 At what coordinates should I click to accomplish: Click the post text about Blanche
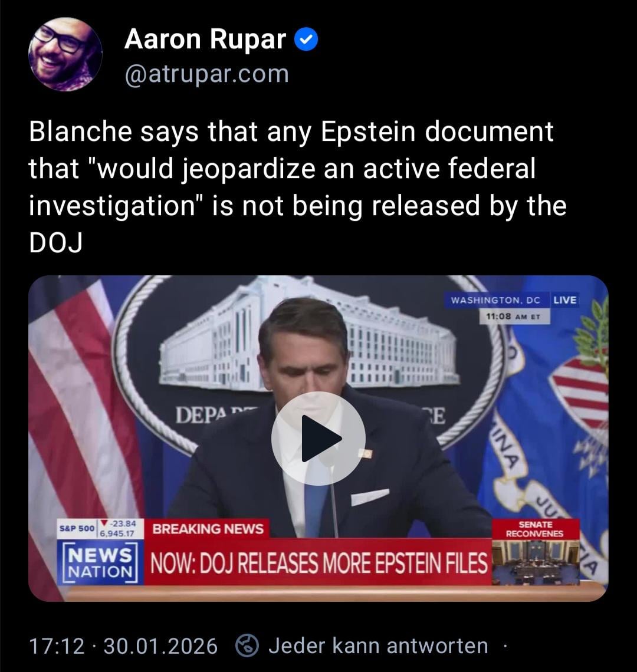(x=298, y=187)
